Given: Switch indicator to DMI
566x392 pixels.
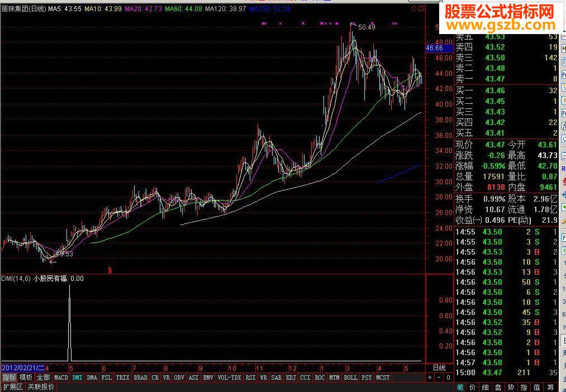Looking at the screenshot, I should pyautogui.click(x=77, y=377).
